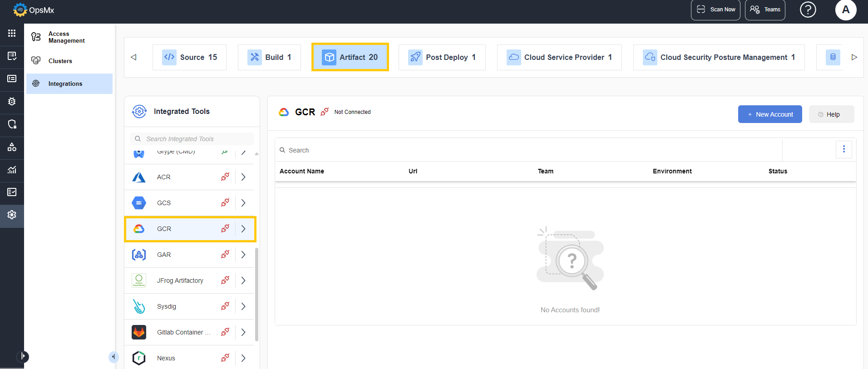Screen dimensions: 868x369
Task: Collapse the side panel with arrow toggle
Action: (x=113, y=357)
